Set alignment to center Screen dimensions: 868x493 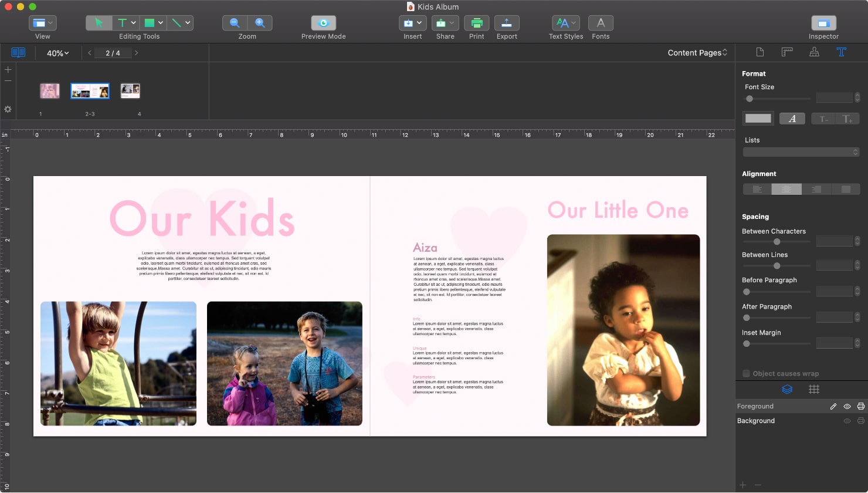786,189
